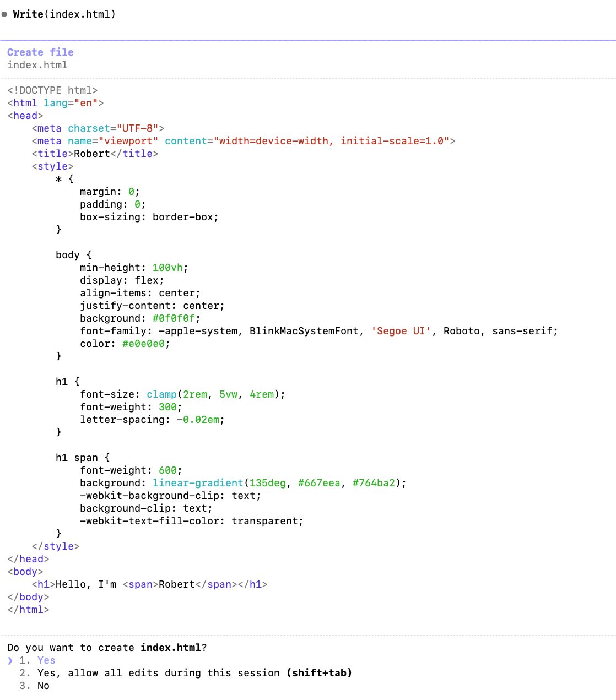Screen dimensions: 616x700
Task: Click the h1 line with Hello, I'm
Action: [149, 584]
